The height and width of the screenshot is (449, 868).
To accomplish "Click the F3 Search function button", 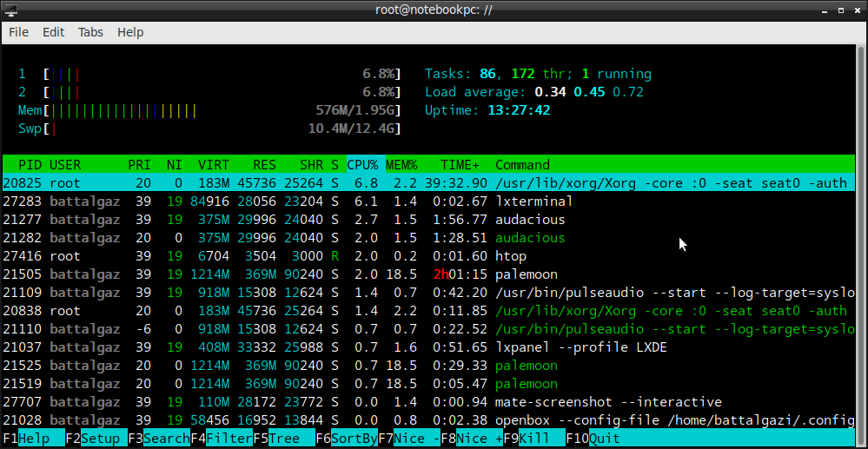I will pyautogui.click(x=159, y=439).
